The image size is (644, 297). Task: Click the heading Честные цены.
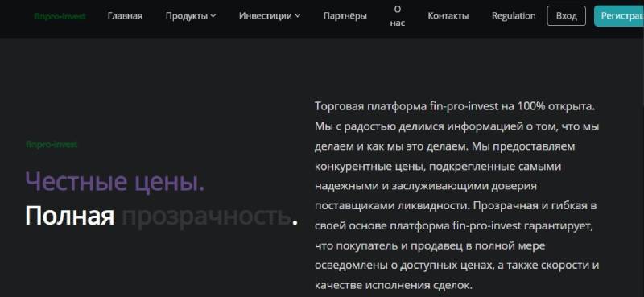pos(115,182)
